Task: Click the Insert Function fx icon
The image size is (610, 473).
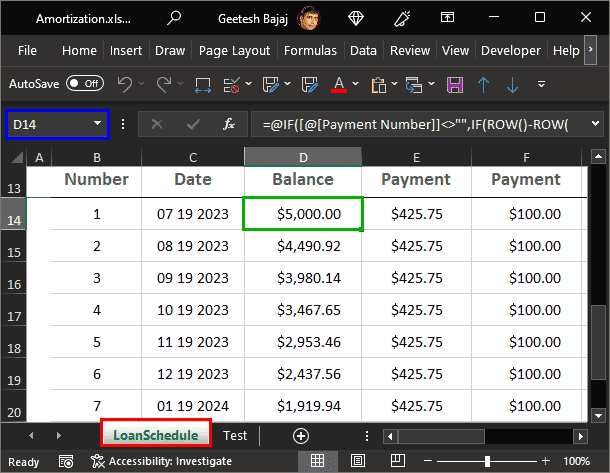Action: (229, 124)
